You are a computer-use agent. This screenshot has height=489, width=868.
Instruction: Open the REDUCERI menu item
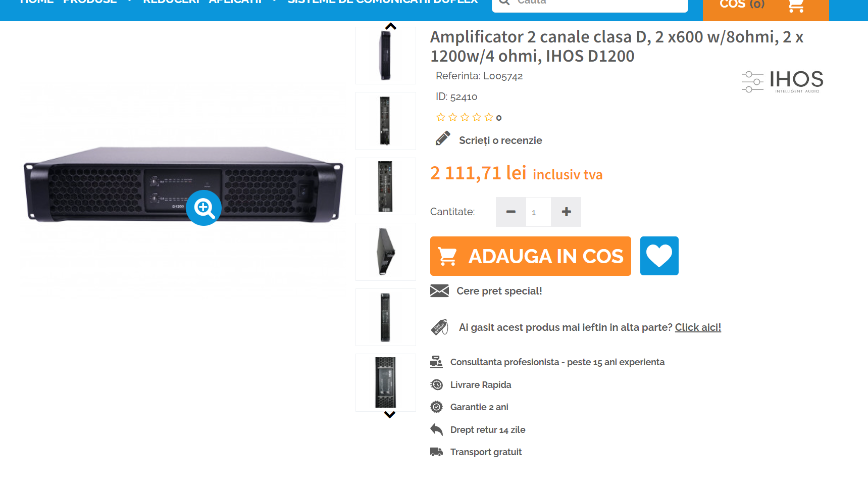coord(172,2)
